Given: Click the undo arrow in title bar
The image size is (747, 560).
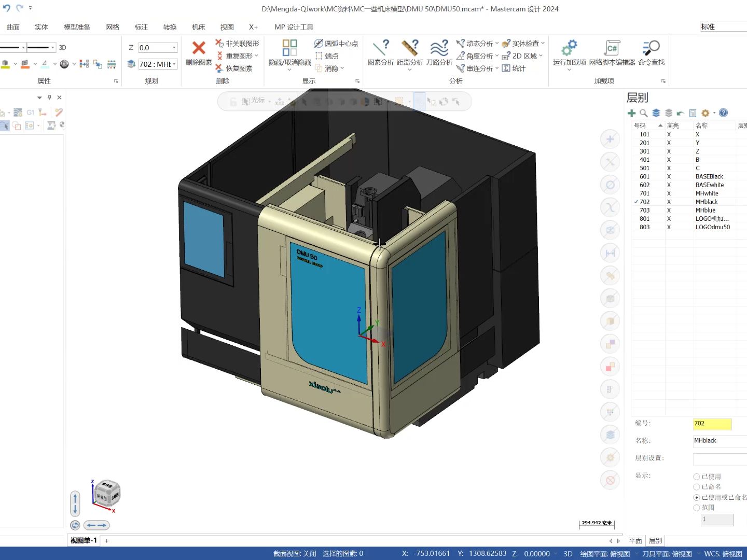Looking at the screenshot, I should click(7, 8).
